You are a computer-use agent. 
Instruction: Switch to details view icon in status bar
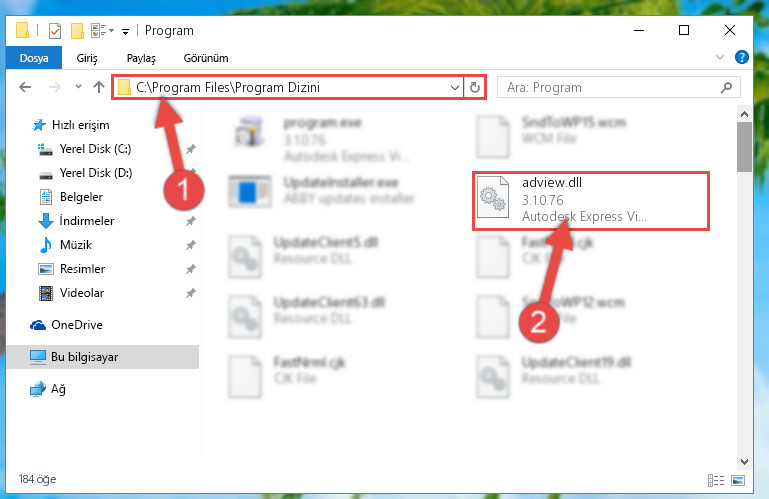point(716,480)
